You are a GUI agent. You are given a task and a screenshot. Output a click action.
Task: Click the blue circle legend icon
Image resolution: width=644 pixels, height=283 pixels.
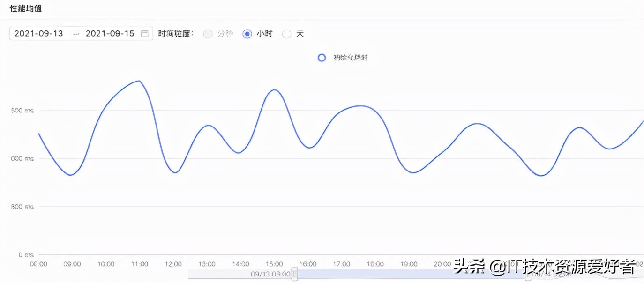pyautogui.click(x=322, y=57)
